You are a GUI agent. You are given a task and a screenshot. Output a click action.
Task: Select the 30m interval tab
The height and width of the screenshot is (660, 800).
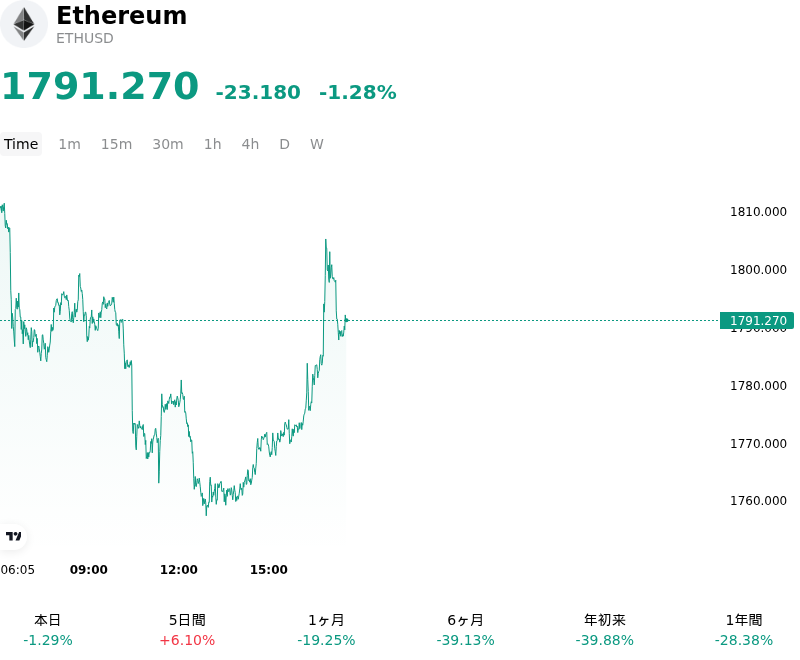point(168,144)
